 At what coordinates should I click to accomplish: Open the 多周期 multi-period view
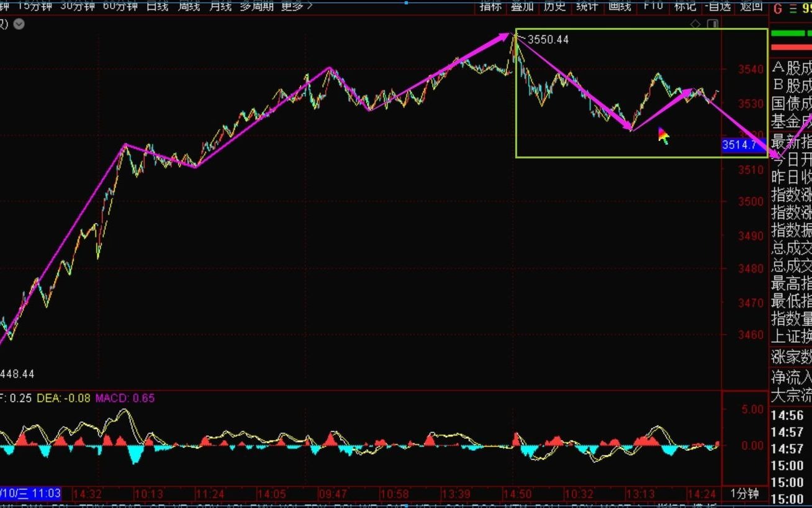[257, 6]
